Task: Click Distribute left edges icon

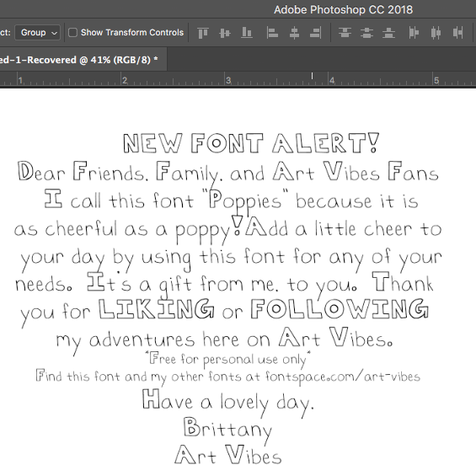Action: point(414,33)
